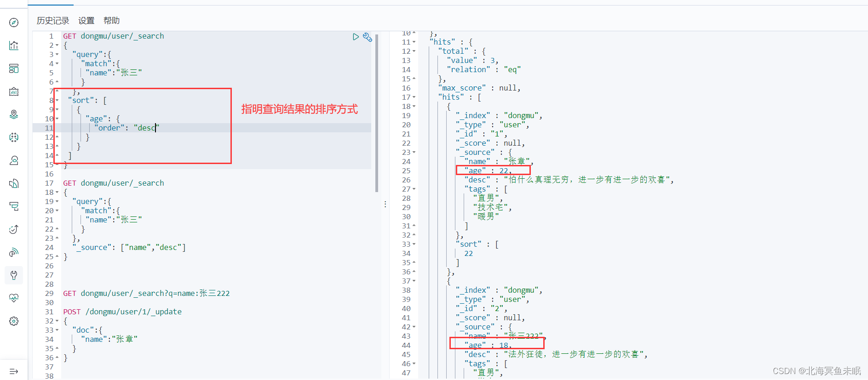The image size is (868, 380).
Task: Place cursor on line 1 GET dongmu/user/_search
Action: pos(114,36)
